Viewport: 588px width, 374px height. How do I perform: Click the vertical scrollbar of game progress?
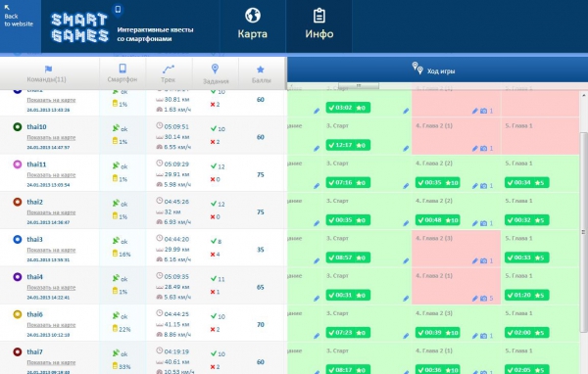(583, 232)
